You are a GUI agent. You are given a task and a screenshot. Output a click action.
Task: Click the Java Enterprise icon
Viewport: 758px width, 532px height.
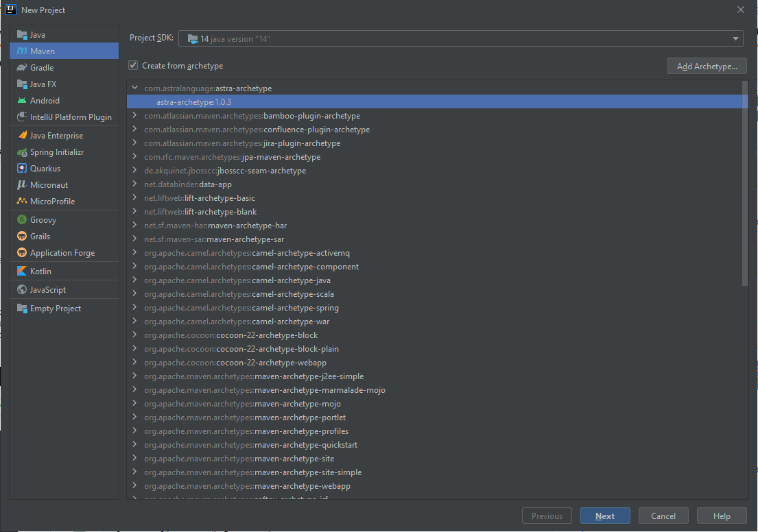(22, 135)
